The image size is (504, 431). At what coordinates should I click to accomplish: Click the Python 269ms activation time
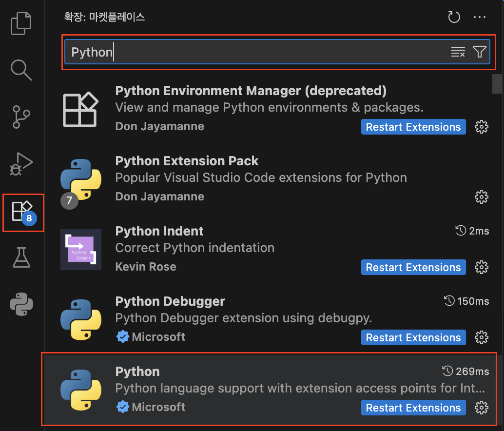pyautogui.click(x=465, y=371)
